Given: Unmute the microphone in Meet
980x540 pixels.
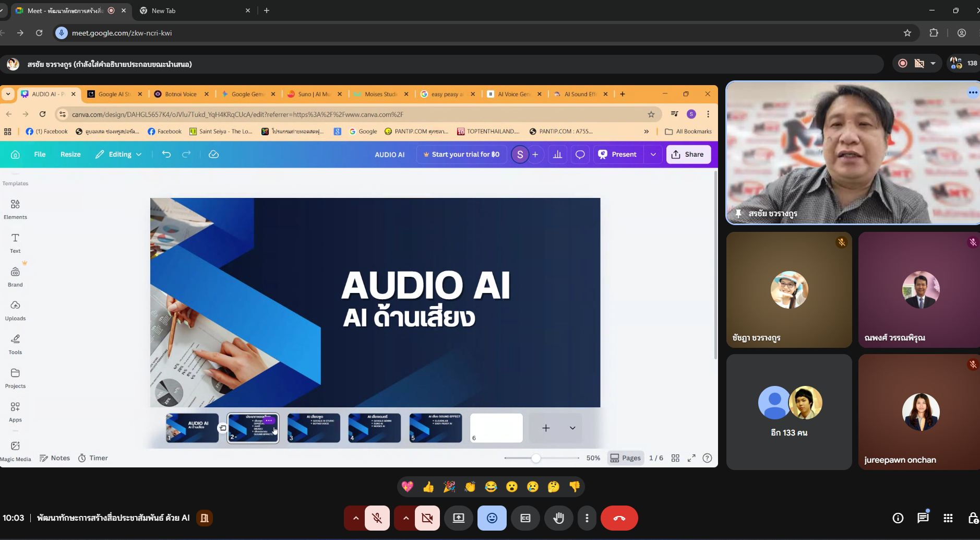Looking at the screenshot, I should (x=377, y=518).
